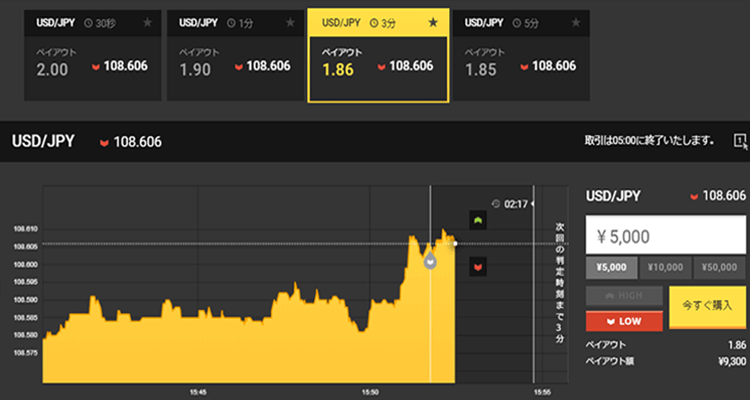This screenshot has width=750, height=400.
Task: Click the current price dot on chart line
Action: (455, 243)
